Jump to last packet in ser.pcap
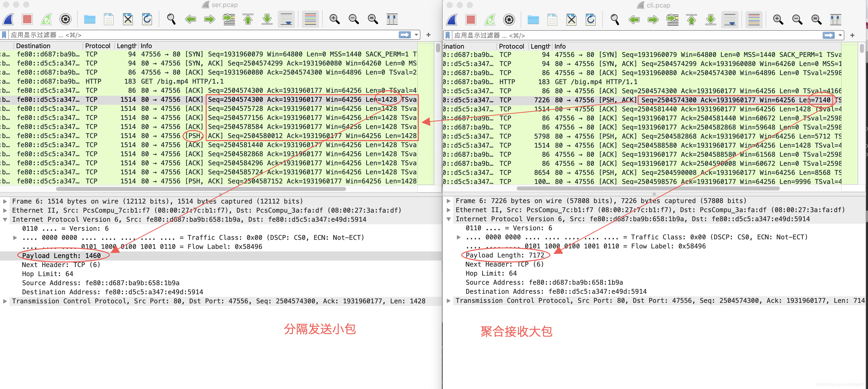Image resolution: width=868 pixels, height=389 pixels. 267,19
